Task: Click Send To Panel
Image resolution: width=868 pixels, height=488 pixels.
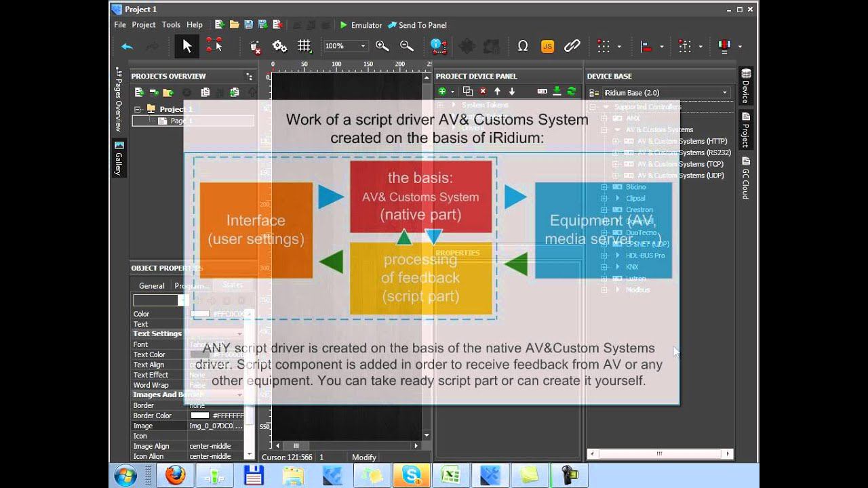Action: (x=417, y=25)
